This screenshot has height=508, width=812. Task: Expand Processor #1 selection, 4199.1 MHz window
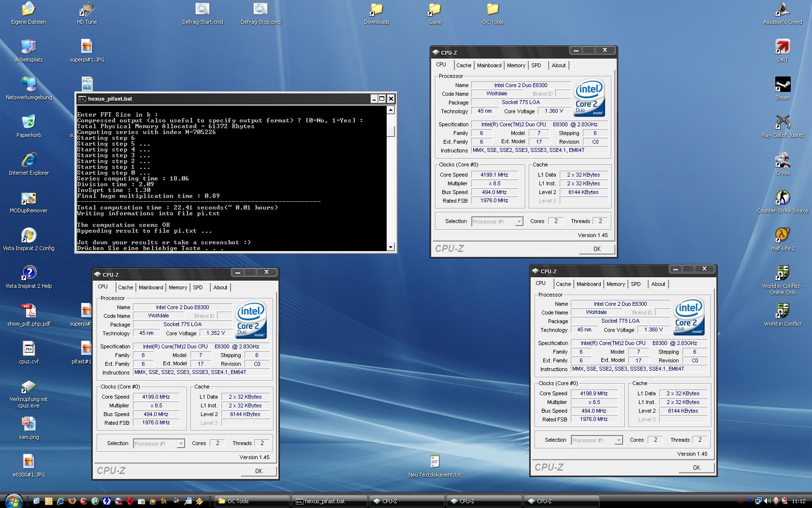coord(519,222)
